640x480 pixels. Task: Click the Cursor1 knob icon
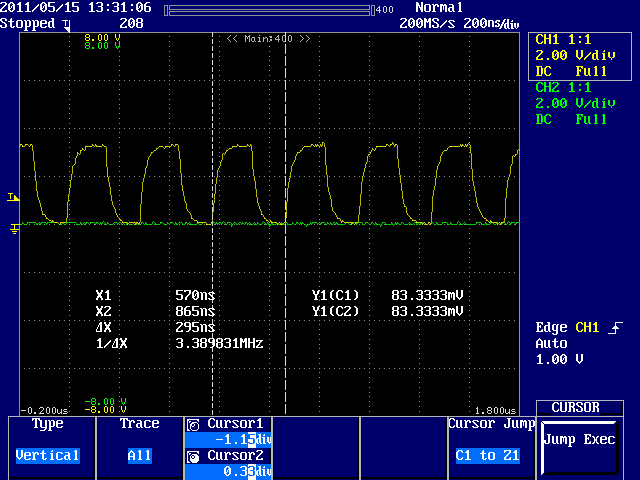pos(194,424)
